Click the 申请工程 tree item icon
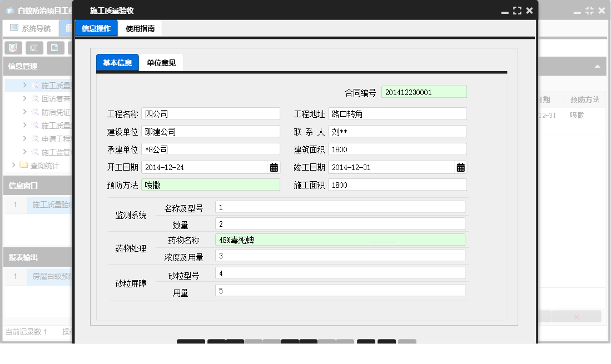This screenshot has width=611, height=364. click(x=35, y=138)
